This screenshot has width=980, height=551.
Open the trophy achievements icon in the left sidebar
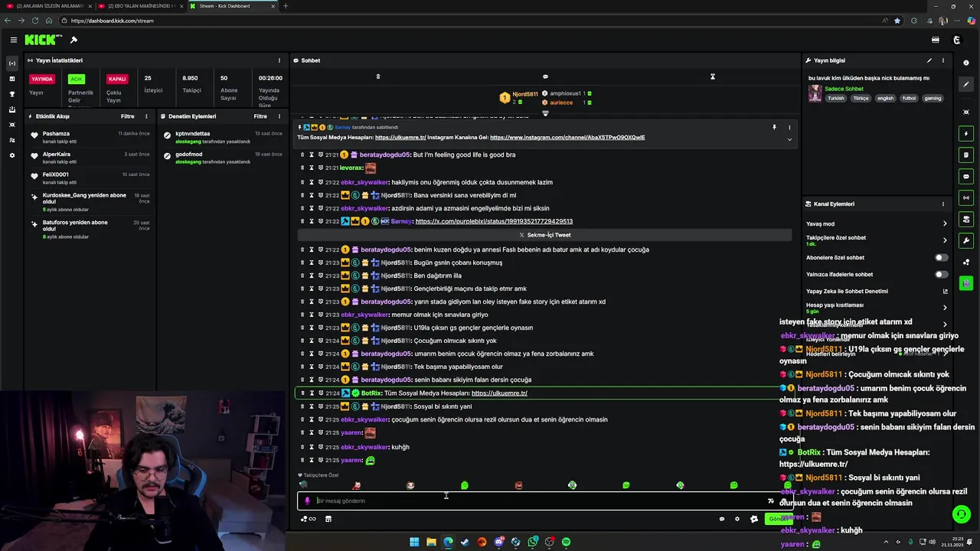pos(11,94)
